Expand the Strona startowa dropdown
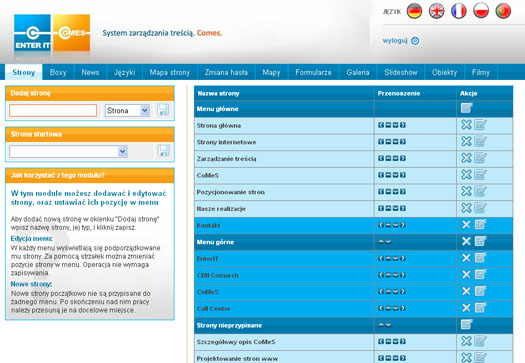 [x=68, y=151]
